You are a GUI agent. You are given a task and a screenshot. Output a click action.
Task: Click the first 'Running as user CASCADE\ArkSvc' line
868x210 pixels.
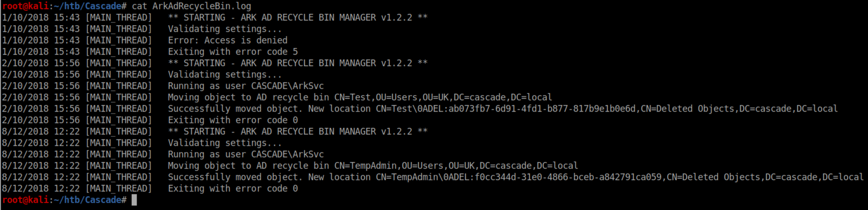click(246, 86)
